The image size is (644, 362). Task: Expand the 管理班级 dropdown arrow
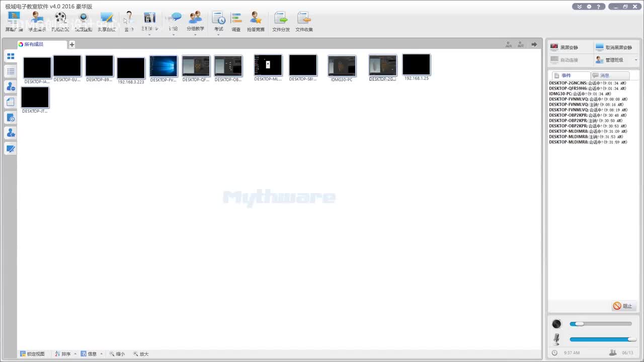[x=636, y=60]
